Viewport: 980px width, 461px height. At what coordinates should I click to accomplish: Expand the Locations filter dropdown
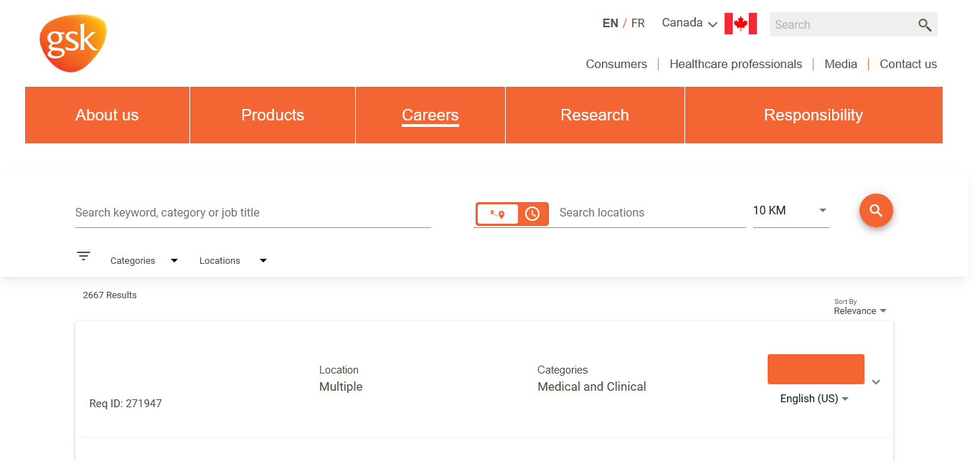pos(232,261)
